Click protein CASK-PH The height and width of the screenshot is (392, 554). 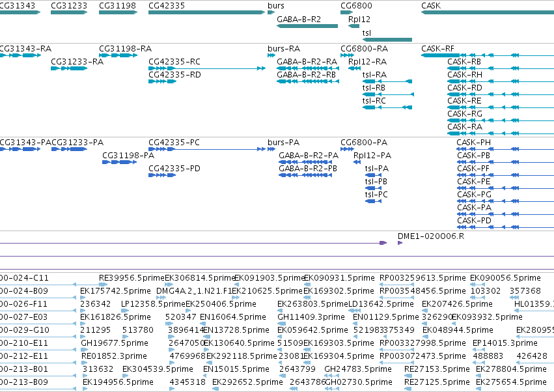click(505, 149)
